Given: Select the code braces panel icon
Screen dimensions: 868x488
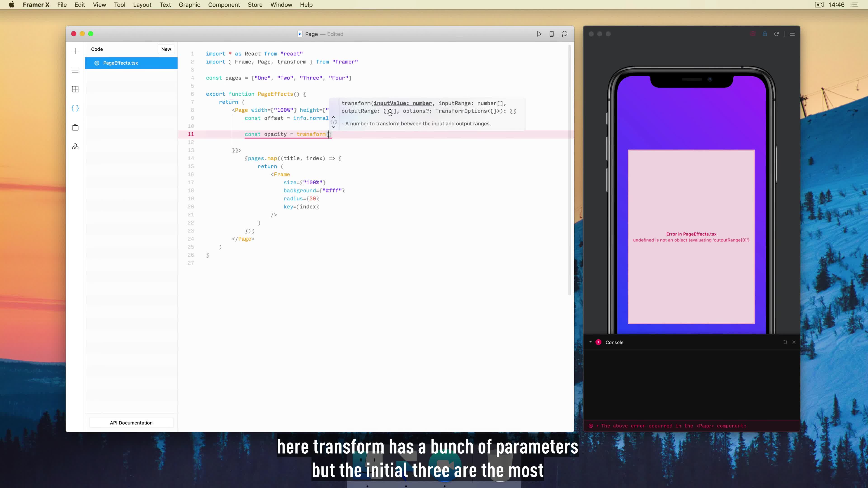Looking at the screenshot, I should pyautogui.click(x=75, y=108).
